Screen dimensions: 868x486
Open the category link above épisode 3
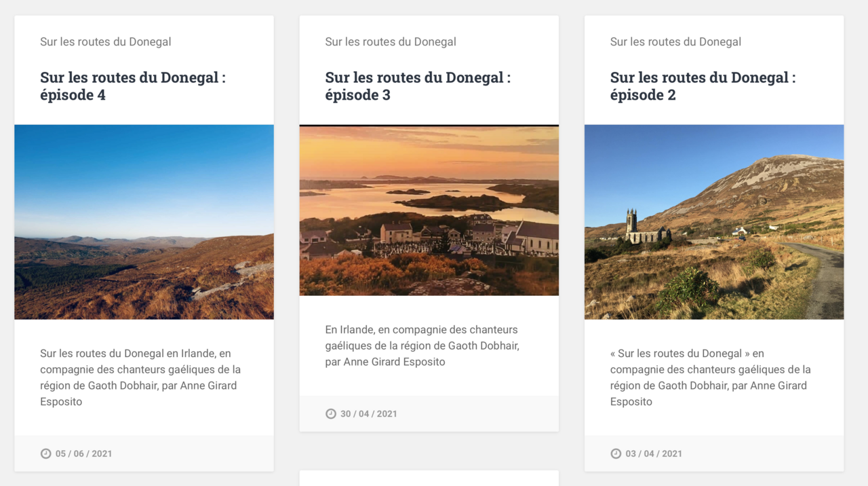391,41
